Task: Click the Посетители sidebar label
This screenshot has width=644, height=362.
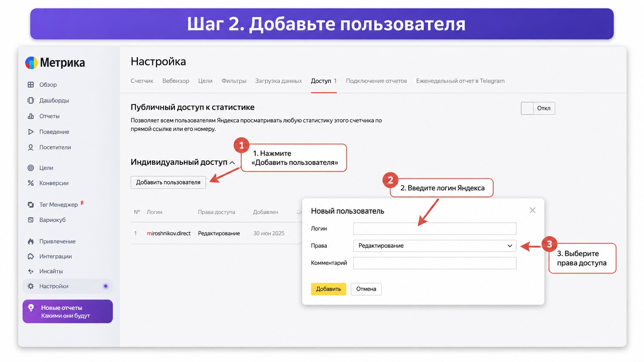Action: pos(55,147)
